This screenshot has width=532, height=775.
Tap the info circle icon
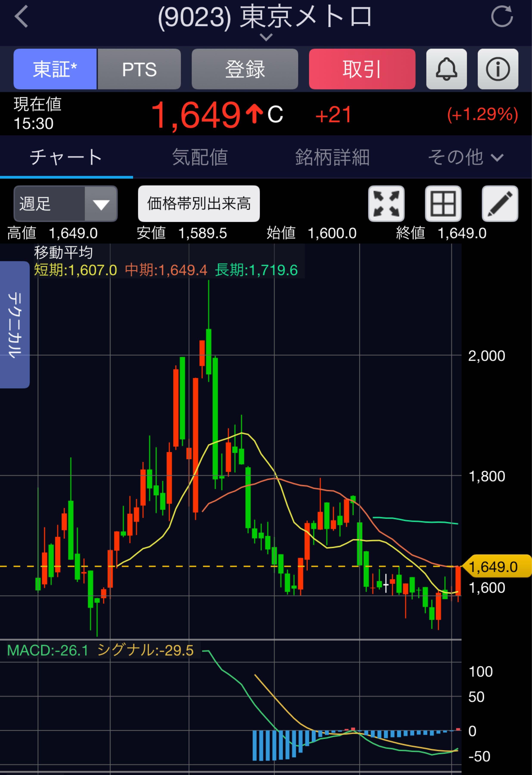pos(498,69)
